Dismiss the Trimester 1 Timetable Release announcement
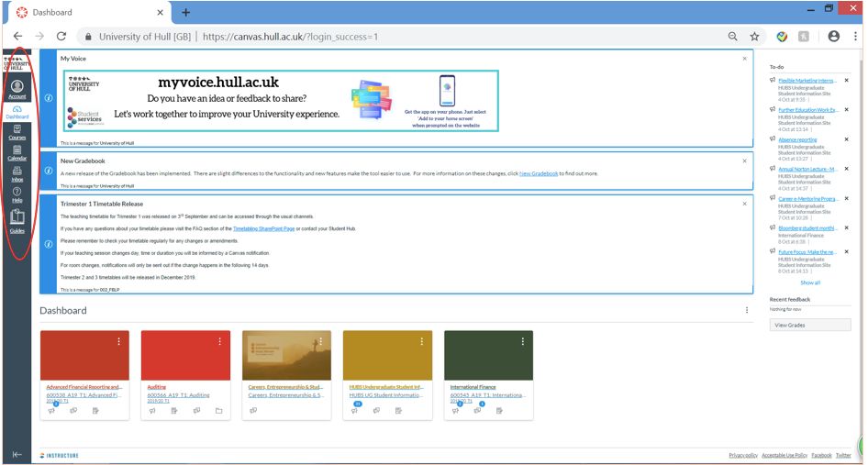 pyautogui.click(x=744, y=204)
